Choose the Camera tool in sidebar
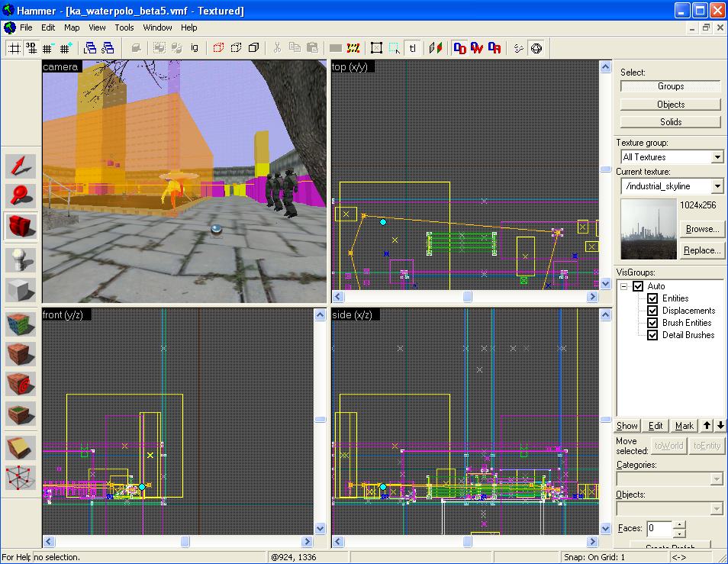728x564 pixels. (x=21, y=227)
